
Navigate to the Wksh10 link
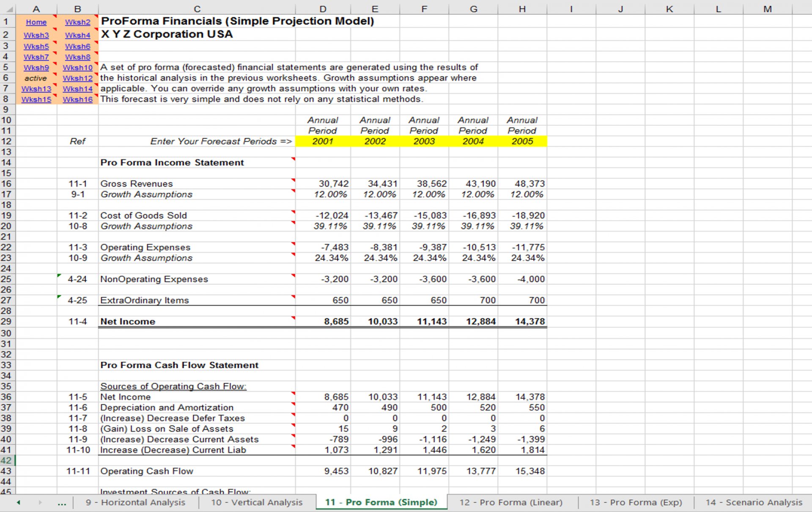tap(77, 68)
